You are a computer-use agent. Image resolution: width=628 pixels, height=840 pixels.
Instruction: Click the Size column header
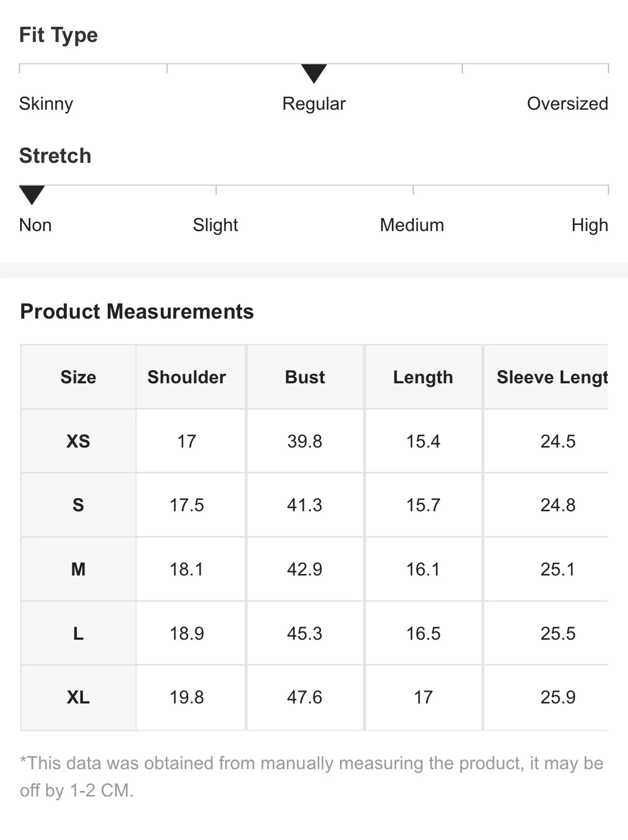tap(78, 377)
